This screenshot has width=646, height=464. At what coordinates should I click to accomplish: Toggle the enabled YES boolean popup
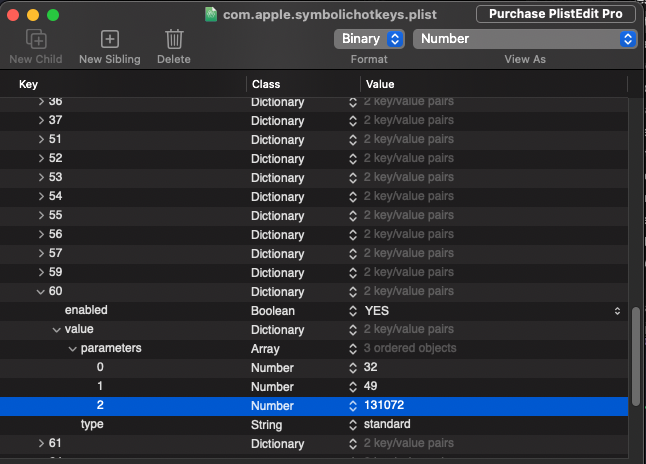click(617, 311)
